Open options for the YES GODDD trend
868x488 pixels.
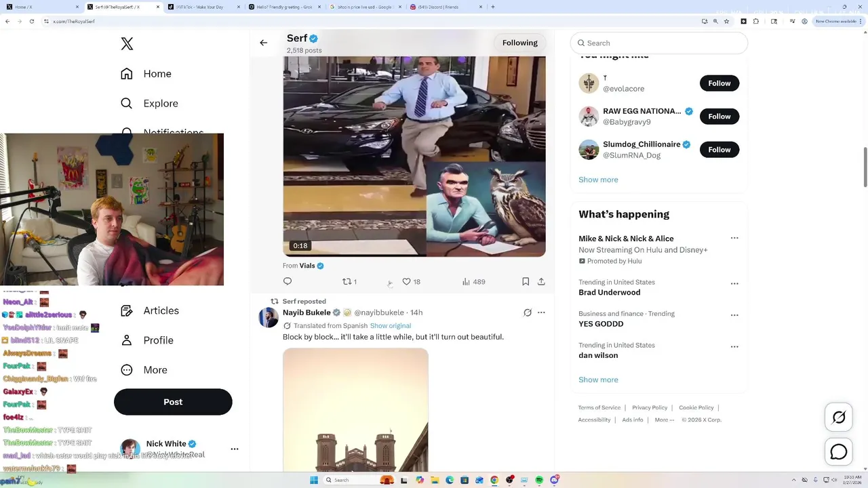pyautogui.click(x=734, y=315)
